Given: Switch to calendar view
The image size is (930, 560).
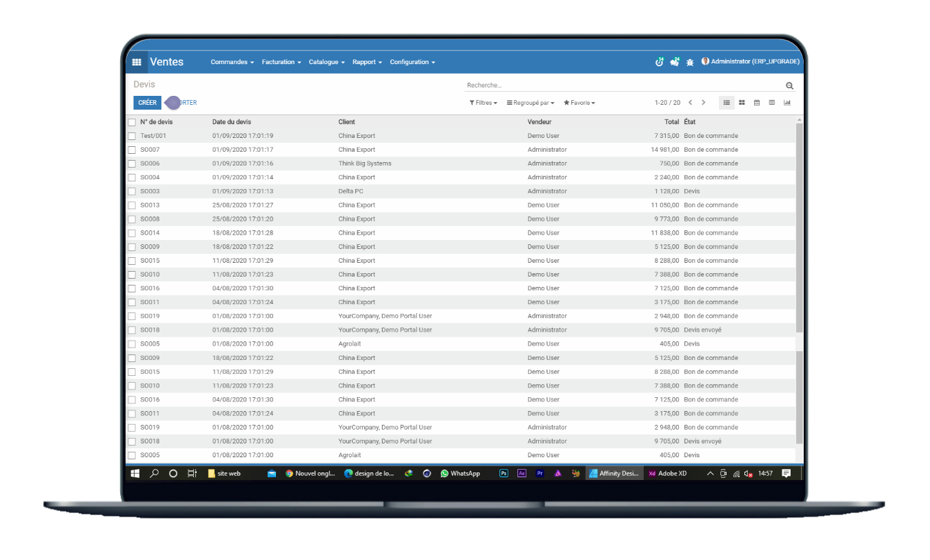Looking at the screenshot, I should pos(757,103).
